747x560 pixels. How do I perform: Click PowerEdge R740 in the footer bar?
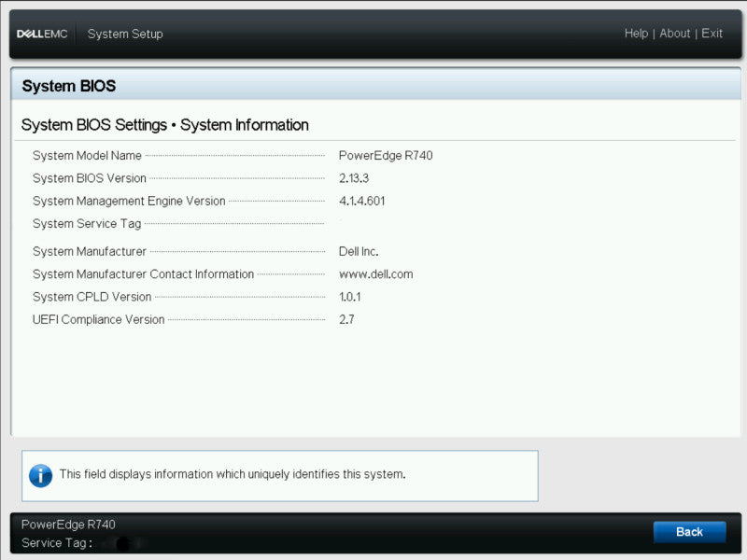[x=68, y=525]
